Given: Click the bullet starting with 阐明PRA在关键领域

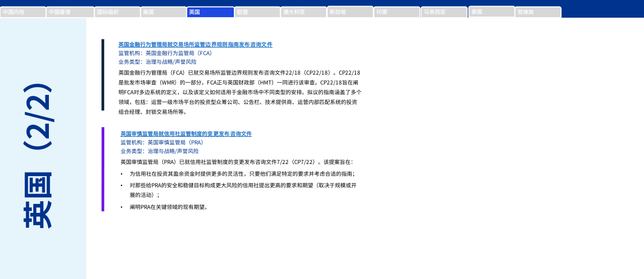Looking at the screenshot, I should click(168, 207).
